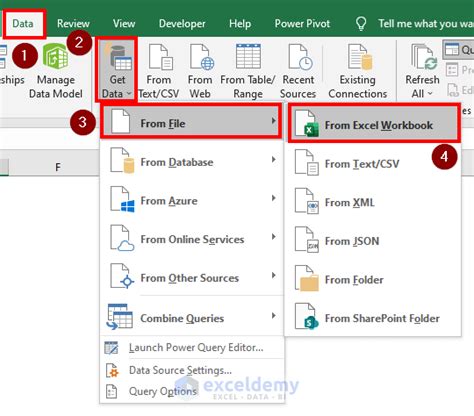Expand the Combine Queries submenu arrow
Image resolution: width=474 pixels, height=416 pixels.
point(273,315)
